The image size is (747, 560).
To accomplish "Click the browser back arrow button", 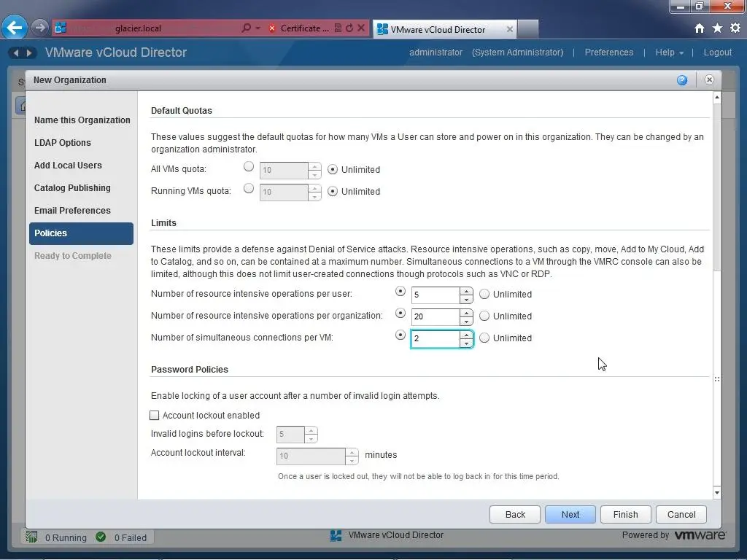I will pos(15,28).
